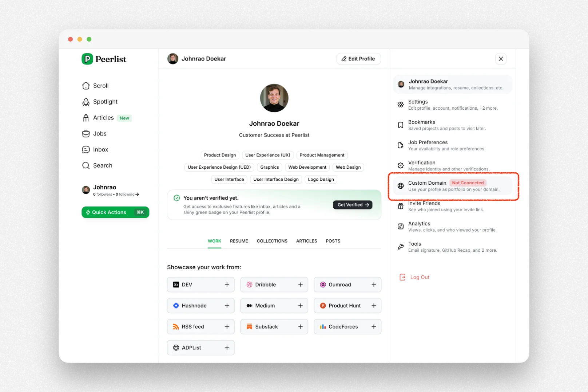Add Medium with its plus icon
This screenshot has height=392, width=588.
(301, 306)
